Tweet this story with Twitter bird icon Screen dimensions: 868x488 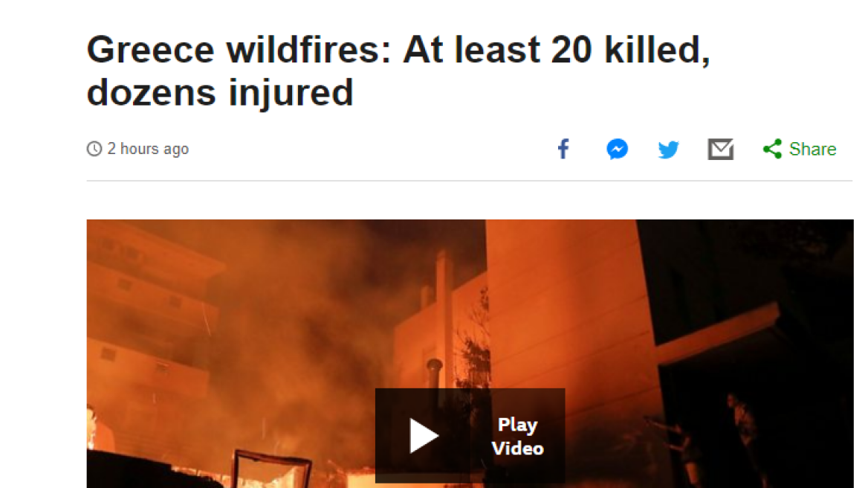[x=668, y=150]
